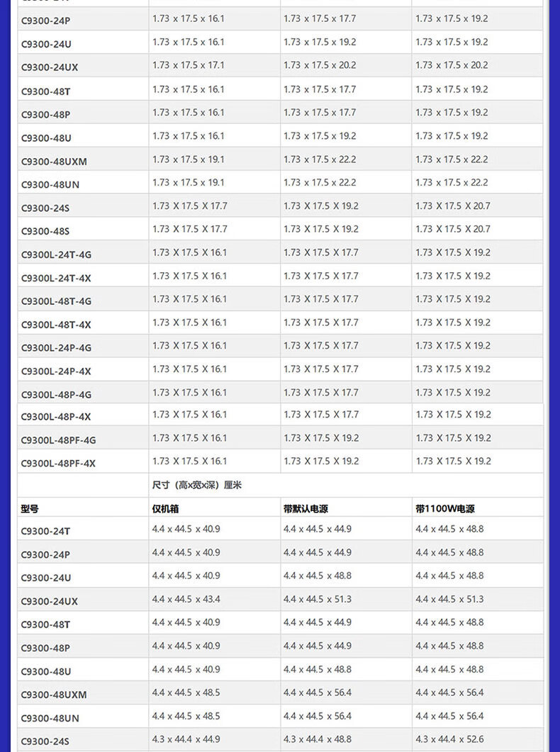This screenshot has width=560, height=752.
Task: Select 4.4 x 44.5 x 40.9 in C9300-48U row
Action: click(x=186, y=669)
